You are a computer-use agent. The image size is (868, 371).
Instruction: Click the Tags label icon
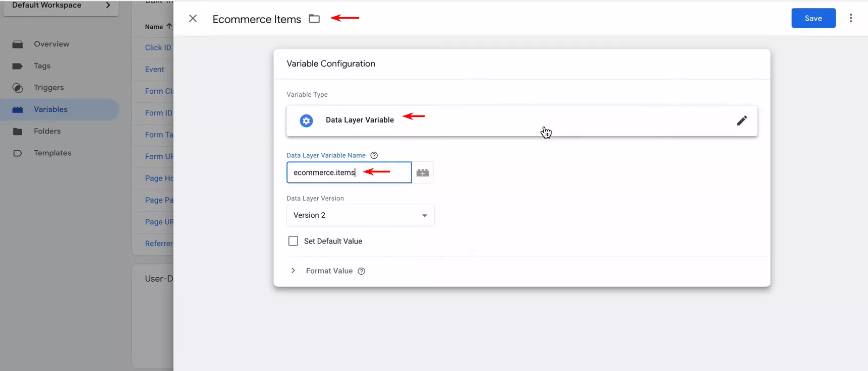(18, 66)
